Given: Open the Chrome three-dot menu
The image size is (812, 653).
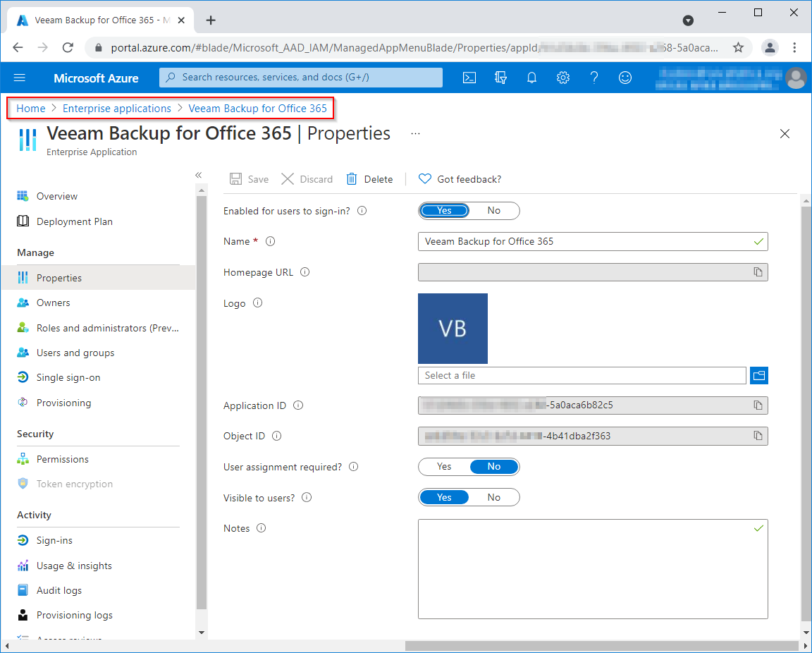Looking at the screenshot, I should (794, 48).
